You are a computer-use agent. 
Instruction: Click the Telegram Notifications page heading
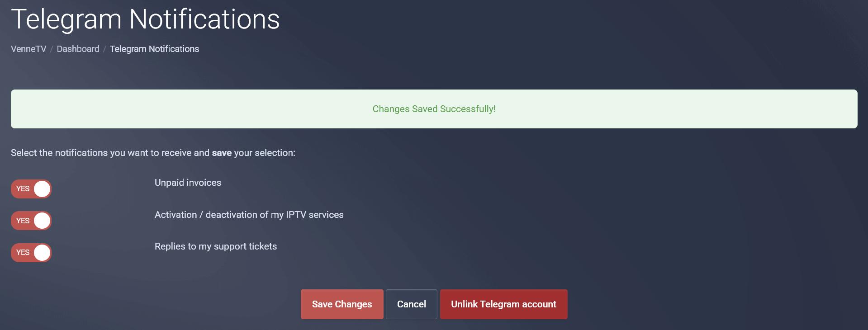point(146,19)
